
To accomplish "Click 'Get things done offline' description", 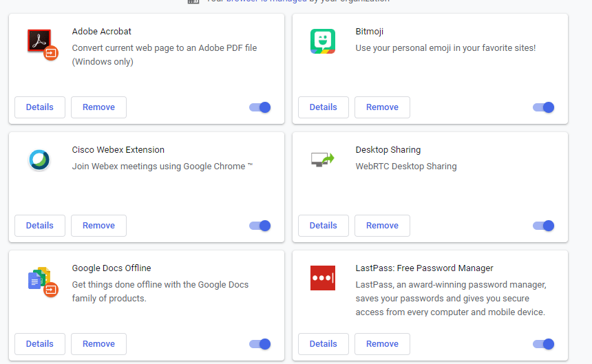I will (160, 291).
